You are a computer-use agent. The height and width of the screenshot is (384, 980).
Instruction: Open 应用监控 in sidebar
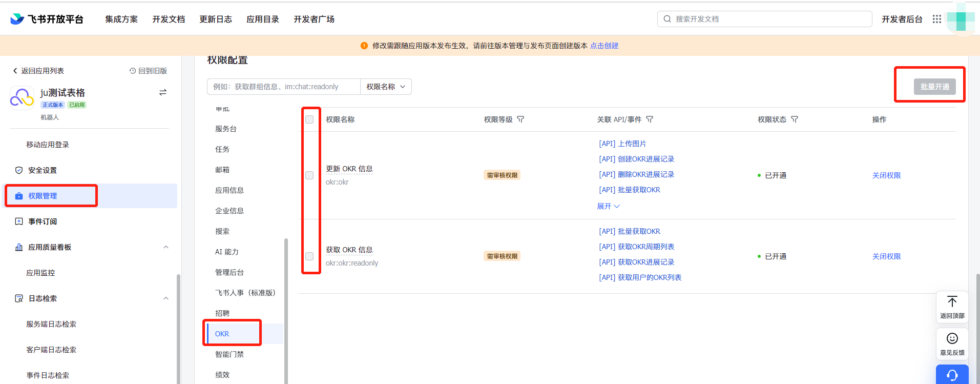point(40,273)
